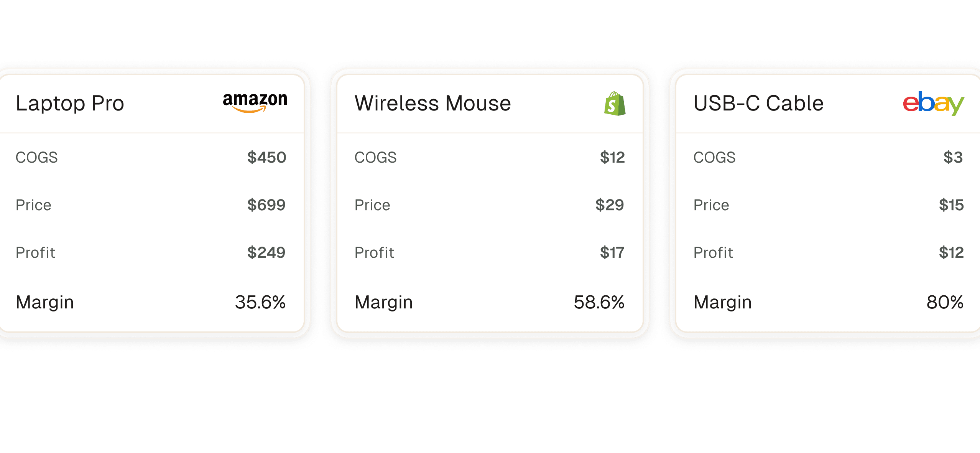980x453 pixels.
Task: Click the Shopify bag icon
Action: point(615,104)
